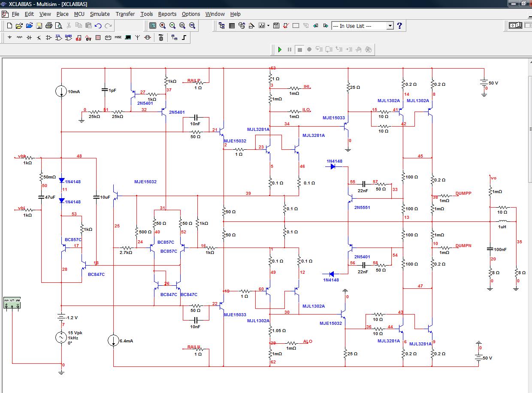Place a Basic component (resistor symbol)
The image size is (532, 393).
pyautogui.click(x=19, y=38)
